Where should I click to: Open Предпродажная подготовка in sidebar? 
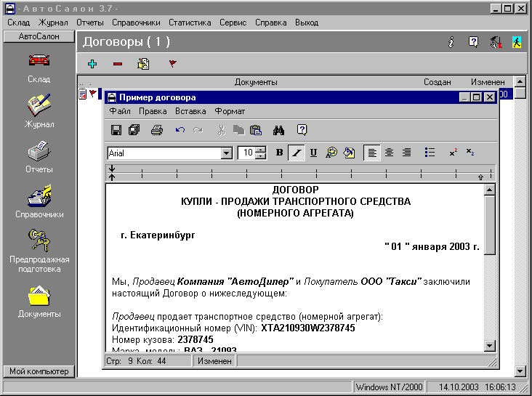tap(39, 251)
